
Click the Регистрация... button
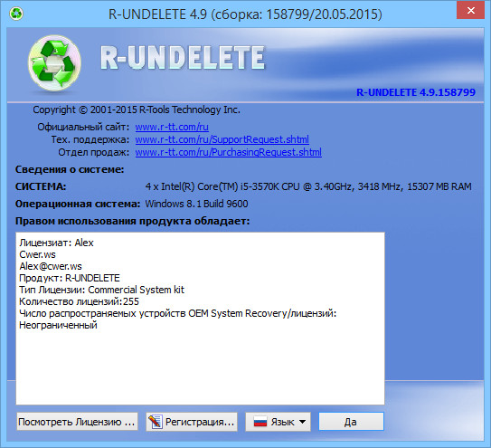192,422
